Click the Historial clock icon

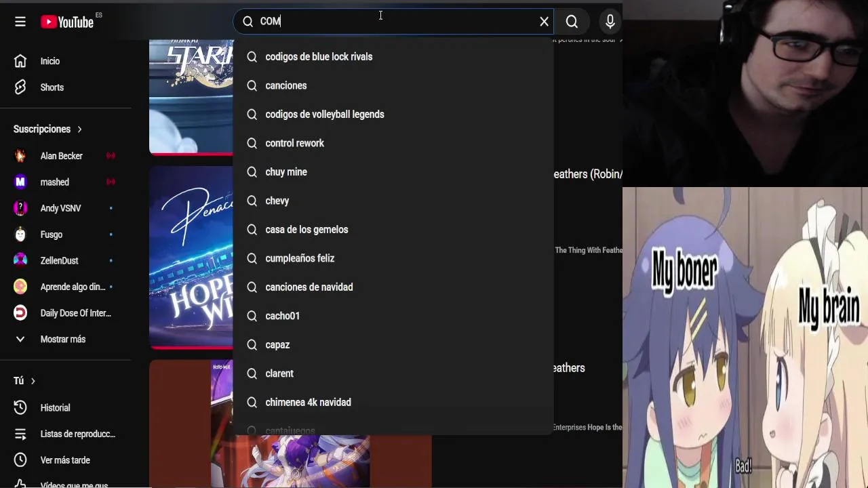20,407
